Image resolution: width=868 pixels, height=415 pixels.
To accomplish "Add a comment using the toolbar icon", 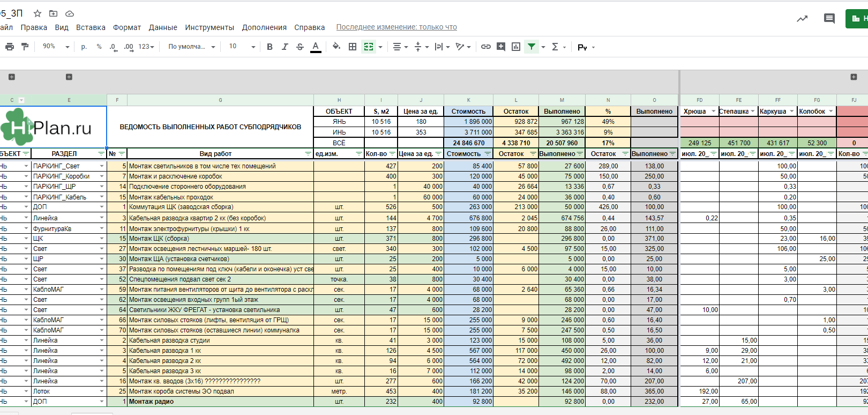I will coord(501,47).
